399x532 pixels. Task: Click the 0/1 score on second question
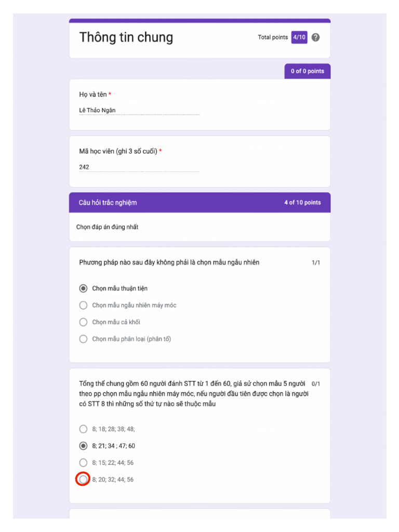316,384
